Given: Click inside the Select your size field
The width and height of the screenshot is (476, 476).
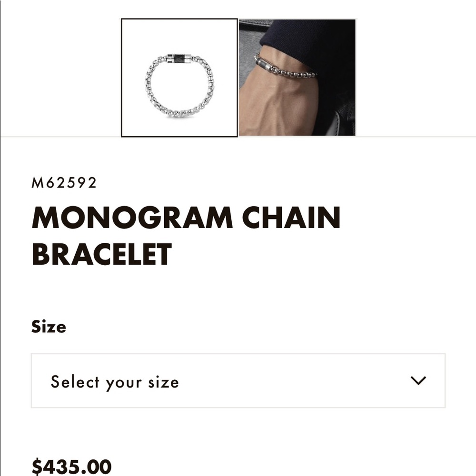Looking at the screenshot, I should [190, 381].
